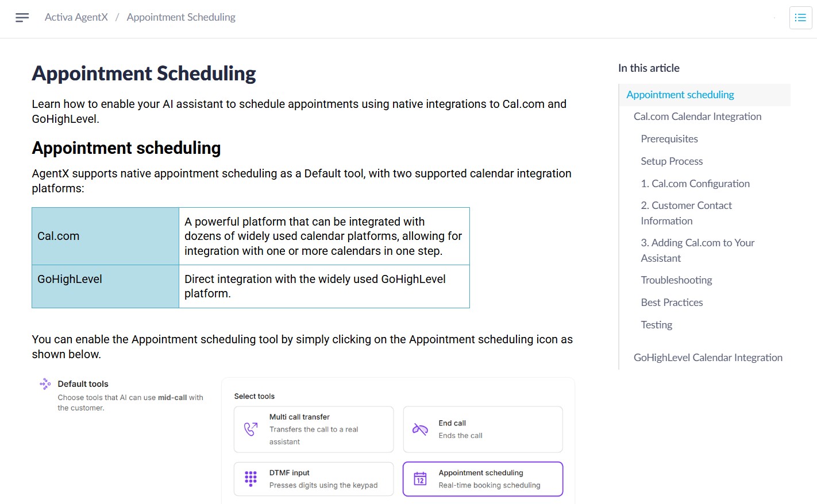Open the hamburger navigation menu
The image size is (817, 504).
tap(22, 18)
